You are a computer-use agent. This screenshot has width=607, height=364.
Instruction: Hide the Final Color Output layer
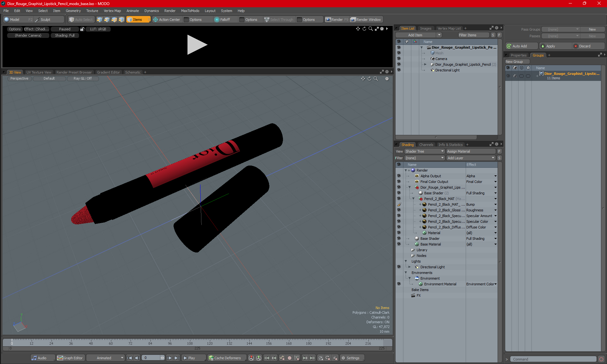pyautogui.click(x=399, y=182)
